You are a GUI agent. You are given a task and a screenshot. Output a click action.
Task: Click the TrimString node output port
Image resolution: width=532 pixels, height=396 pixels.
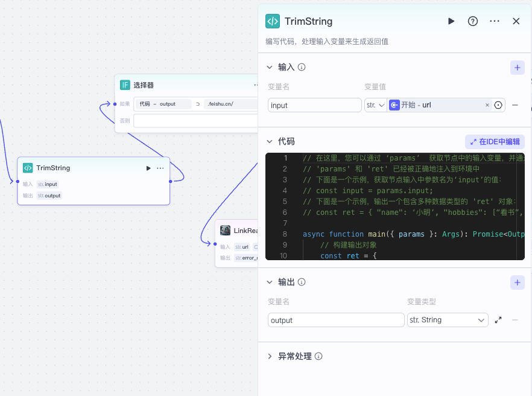(x=170, y=181)
